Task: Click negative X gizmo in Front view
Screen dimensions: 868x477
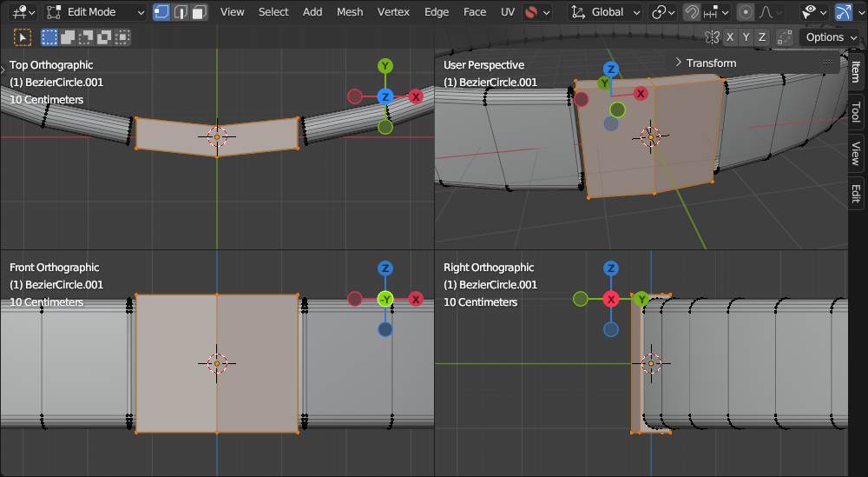Action: coord(355,299)
